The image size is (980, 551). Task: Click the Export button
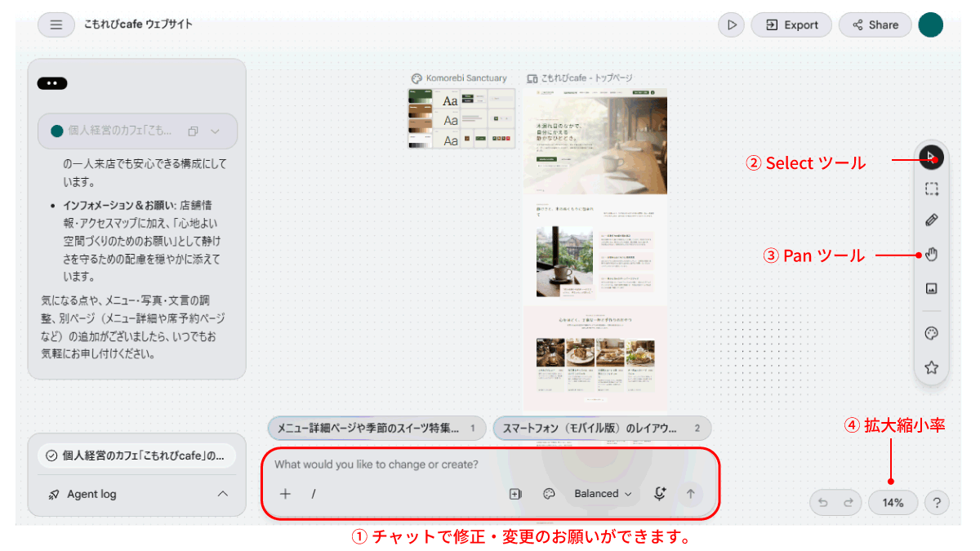(x=791, y=25)
